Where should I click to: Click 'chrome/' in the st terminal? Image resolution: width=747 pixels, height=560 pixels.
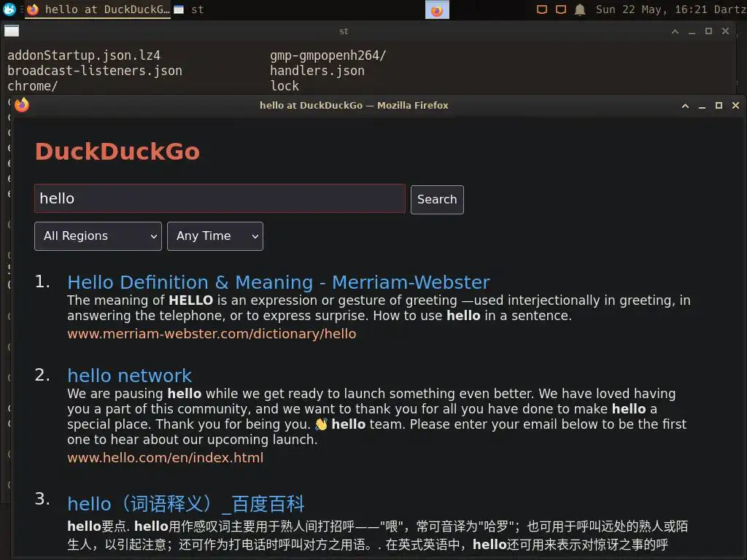pyautogui.click(x=32, y=86)
